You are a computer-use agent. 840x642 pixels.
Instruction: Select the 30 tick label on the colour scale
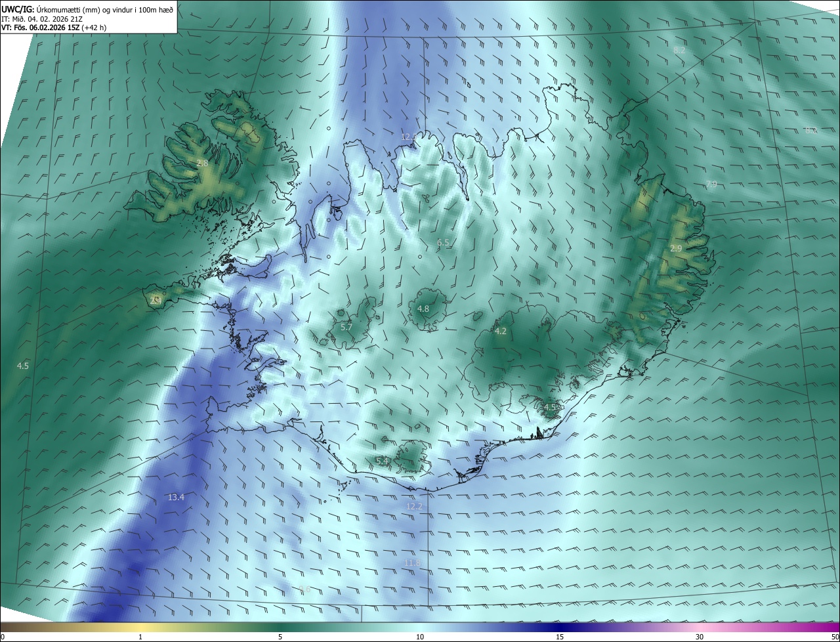tap(700, 637)
